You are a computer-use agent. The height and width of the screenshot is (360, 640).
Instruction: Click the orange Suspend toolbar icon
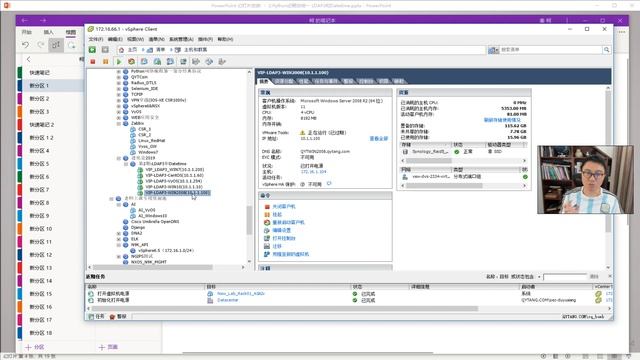point(105,62)
